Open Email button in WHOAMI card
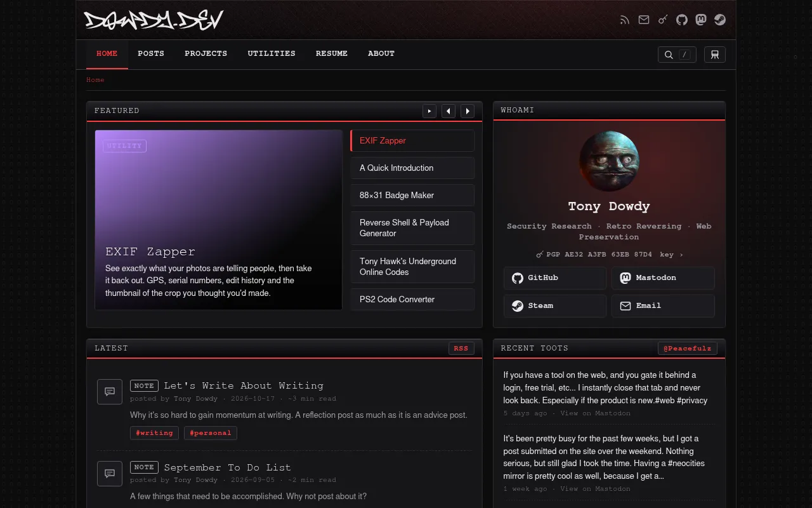This screenshot has height=508, width=812. click(663, 306)
